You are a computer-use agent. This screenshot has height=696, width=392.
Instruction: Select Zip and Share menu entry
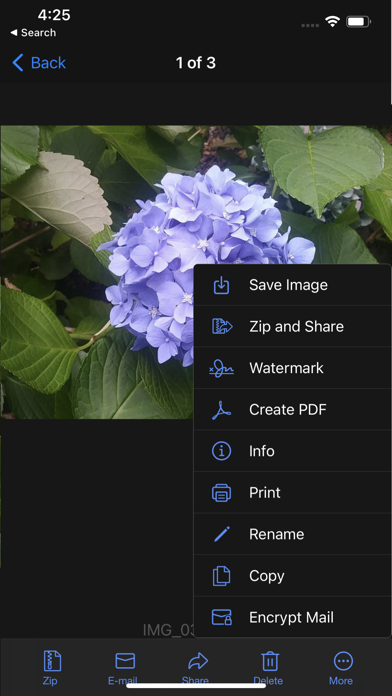[293, 327]
